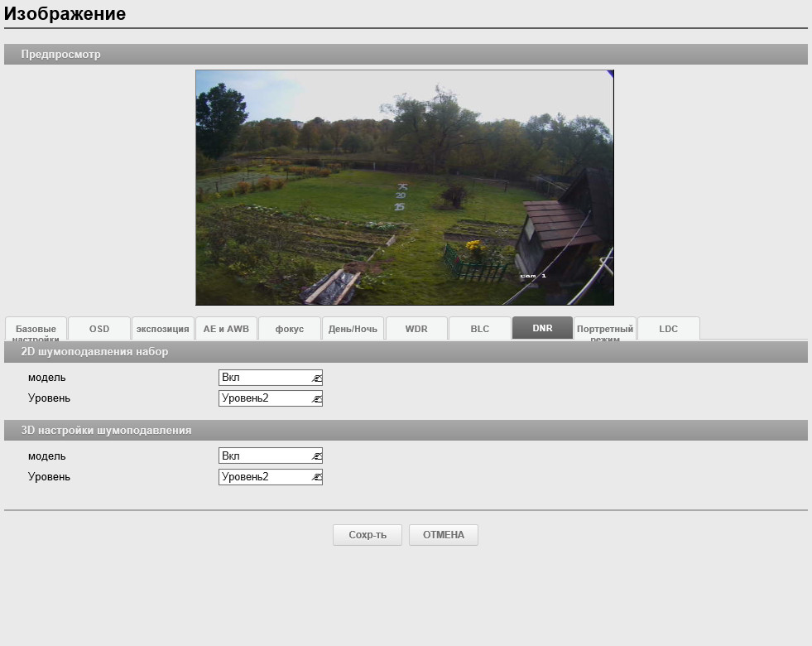This screenshot has width=812, height=646.
Task: Open the Портретный режим tab
Action: pyautogui.click(x=605, y=329)
